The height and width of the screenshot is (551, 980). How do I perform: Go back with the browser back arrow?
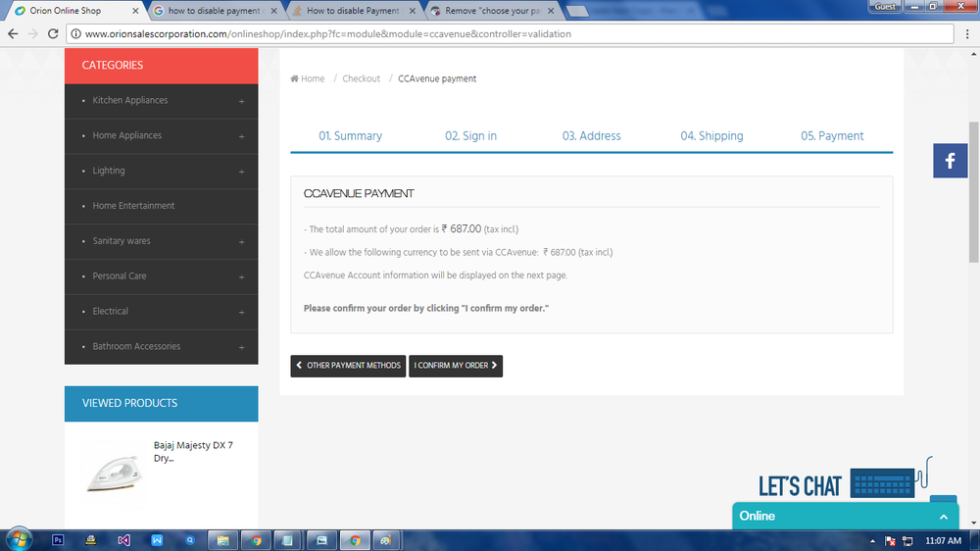click(x=13, y=33)
